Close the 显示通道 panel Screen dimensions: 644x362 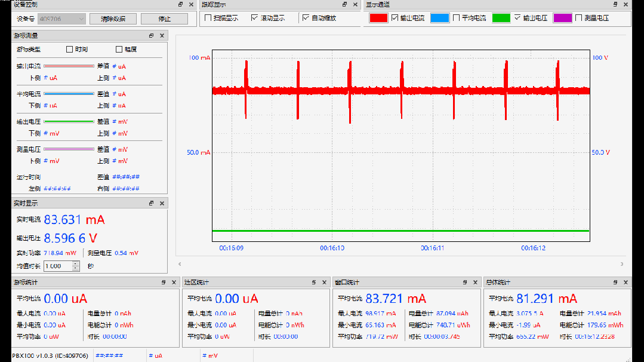coord(625,5)
